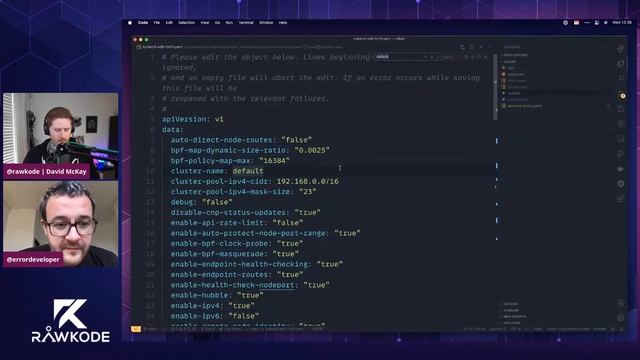Open the Go menu
Viewport: 640px width, 360px height.
(218, 23)
